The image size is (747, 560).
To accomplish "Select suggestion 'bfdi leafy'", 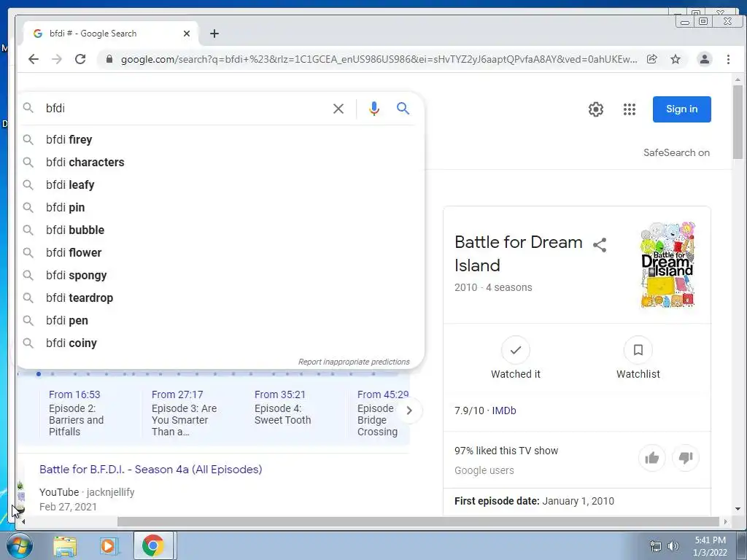I will coord(220,184).
